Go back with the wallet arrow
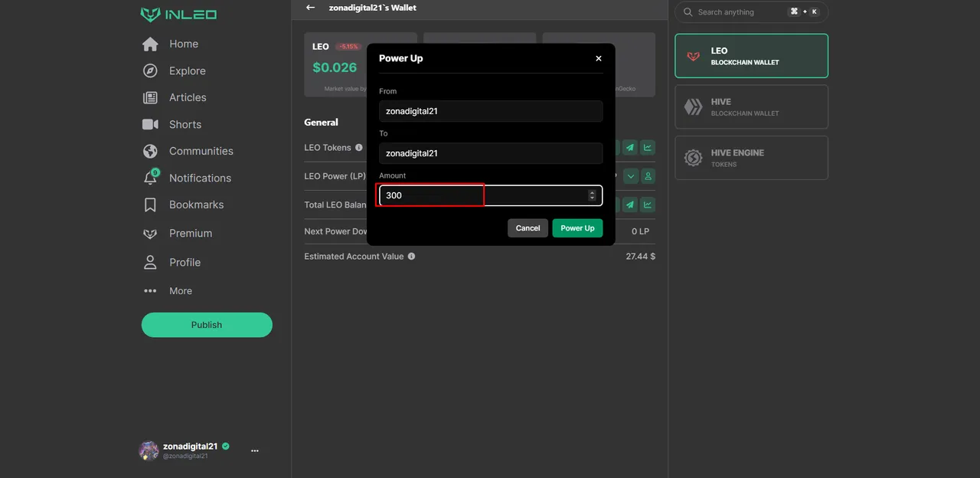Screen dimensions: 980x478 pyautogui.click(x=310, y=8)
